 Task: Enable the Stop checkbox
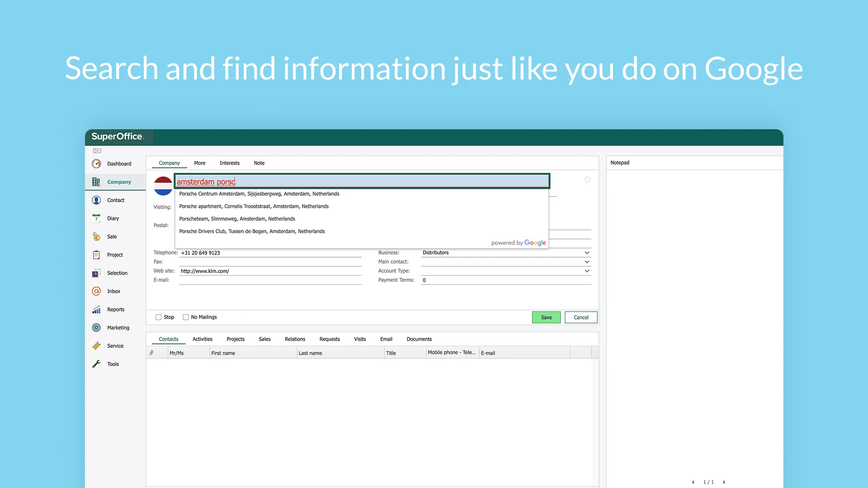click(x=158, y=317)
